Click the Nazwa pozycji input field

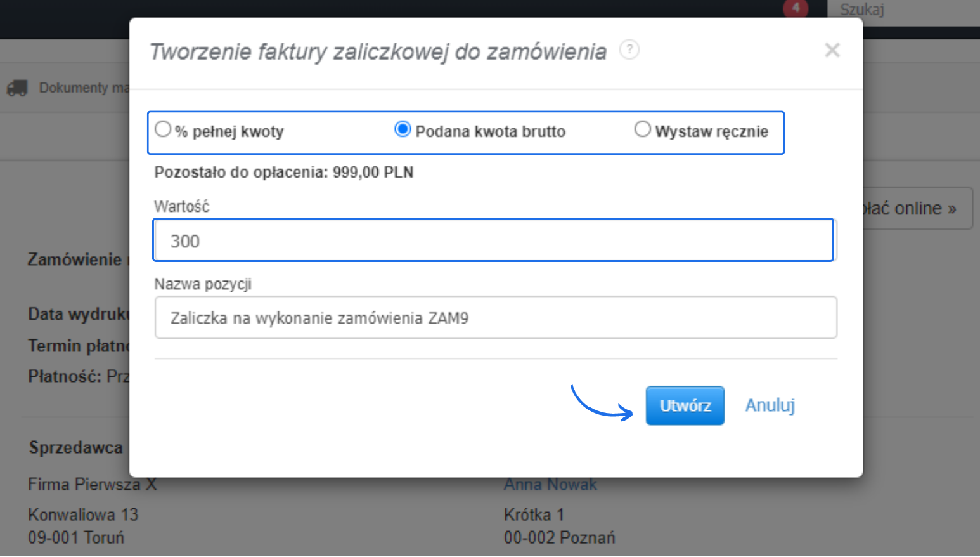coord(496,317)
